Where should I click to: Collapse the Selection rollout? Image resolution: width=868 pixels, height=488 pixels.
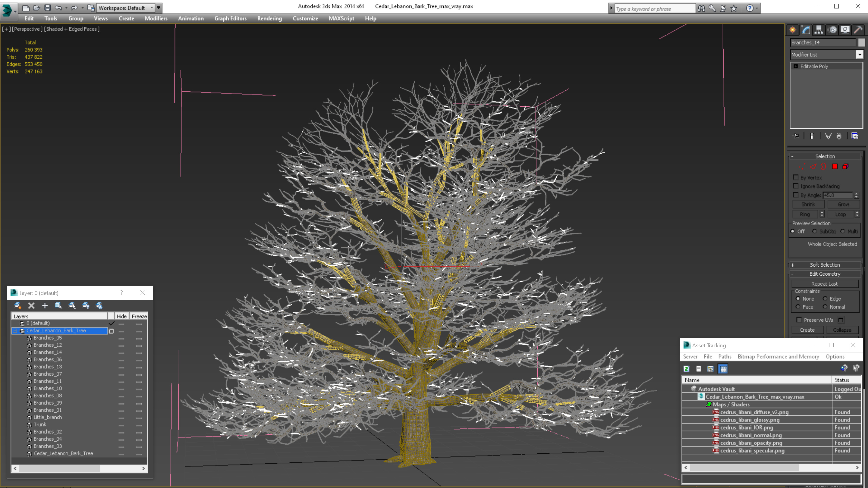[x=825, y=156]
